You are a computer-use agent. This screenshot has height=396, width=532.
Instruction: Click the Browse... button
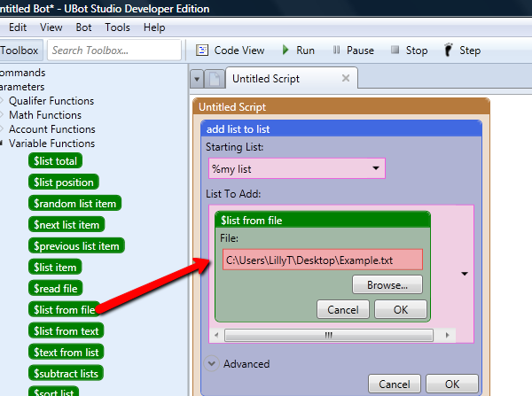(387, 284)
